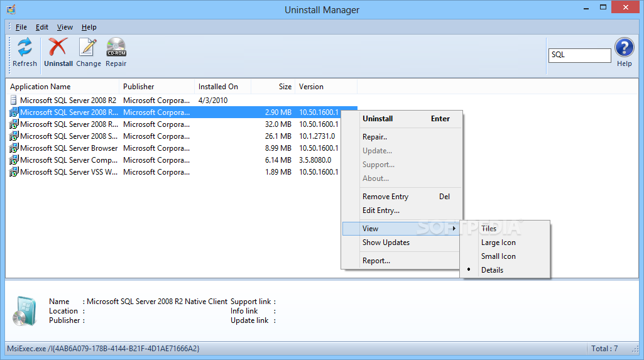The image size is (644, 360).
Task: Expand the View submenu arrow in context menu
Action: [454, 229]
